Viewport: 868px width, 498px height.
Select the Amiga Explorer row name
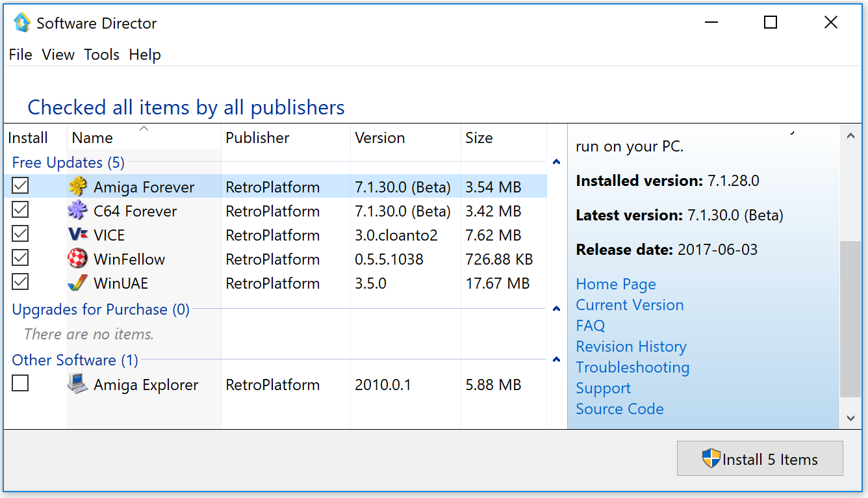click(x=146, y=385)
